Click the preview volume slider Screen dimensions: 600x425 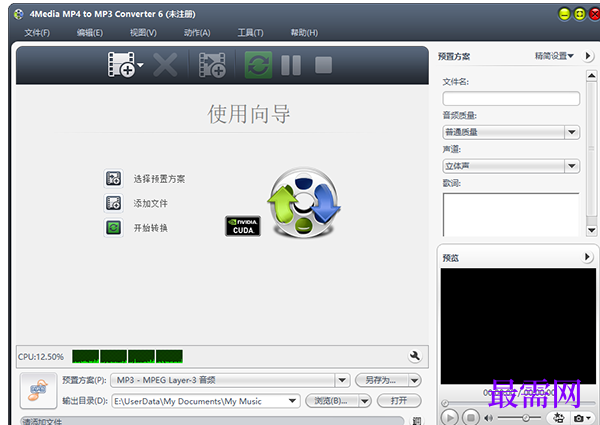pos(519,418)
